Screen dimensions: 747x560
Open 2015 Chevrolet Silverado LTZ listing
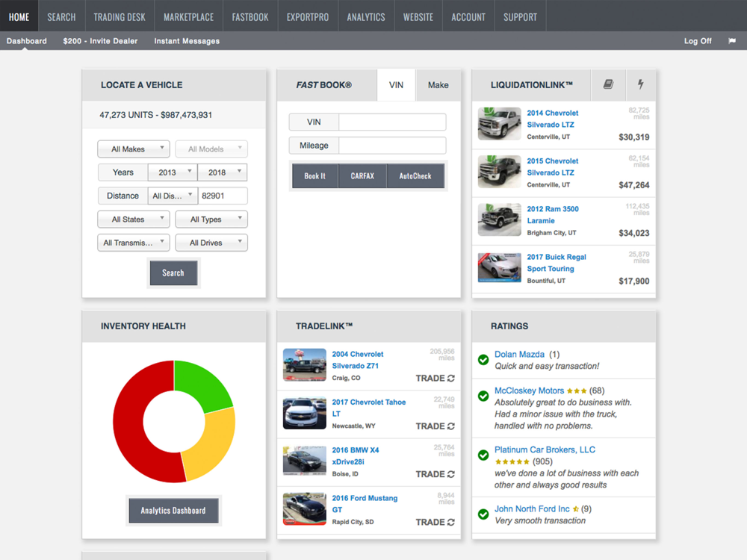tap(552, 167)
